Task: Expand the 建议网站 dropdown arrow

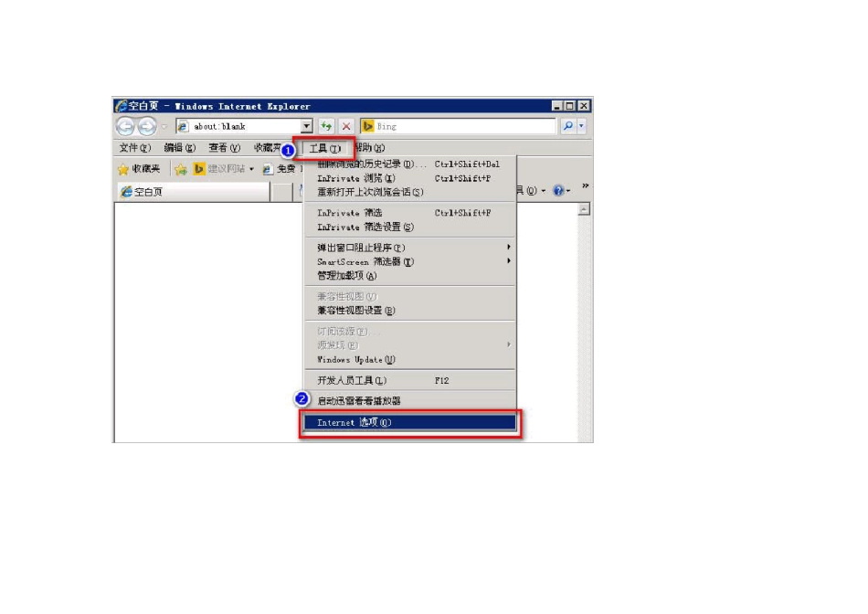Action: pyautogui.click(x=252, y=169)
